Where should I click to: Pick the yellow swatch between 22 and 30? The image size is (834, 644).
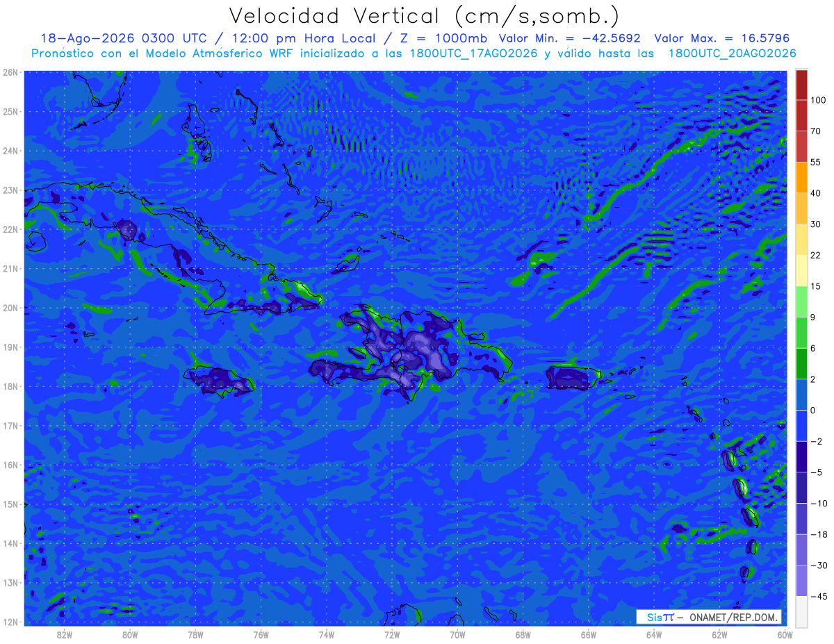tap(801, 239)
